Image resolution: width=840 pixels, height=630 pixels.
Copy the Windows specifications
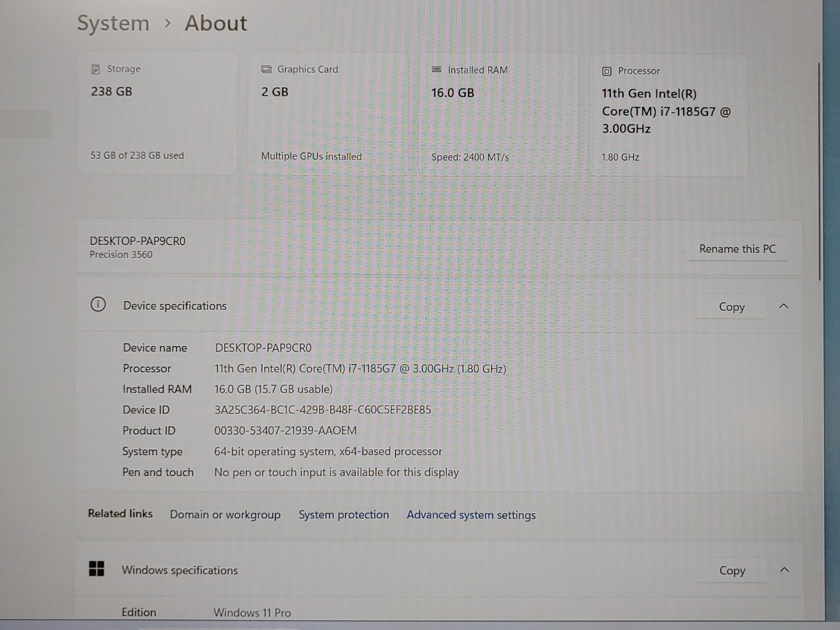731,570
